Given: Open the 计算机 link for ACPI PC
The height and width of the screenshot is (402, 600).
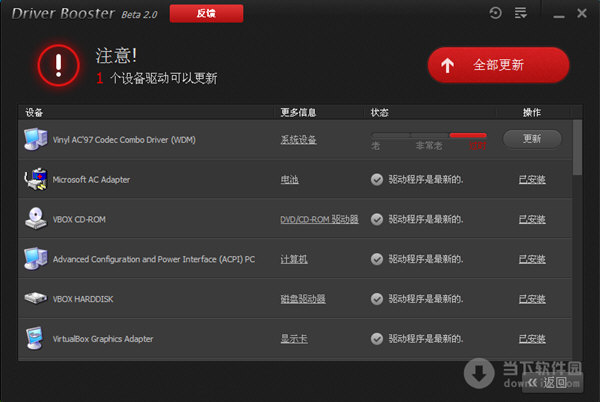Looking at the screenshot, I should (293, 259).
